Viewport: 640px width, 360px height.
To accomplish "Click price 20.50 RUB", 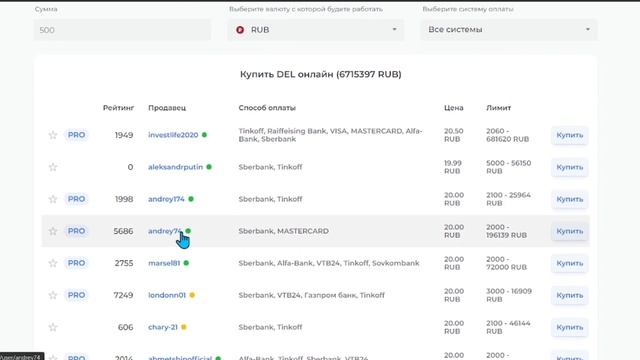I will coord(454,135).
